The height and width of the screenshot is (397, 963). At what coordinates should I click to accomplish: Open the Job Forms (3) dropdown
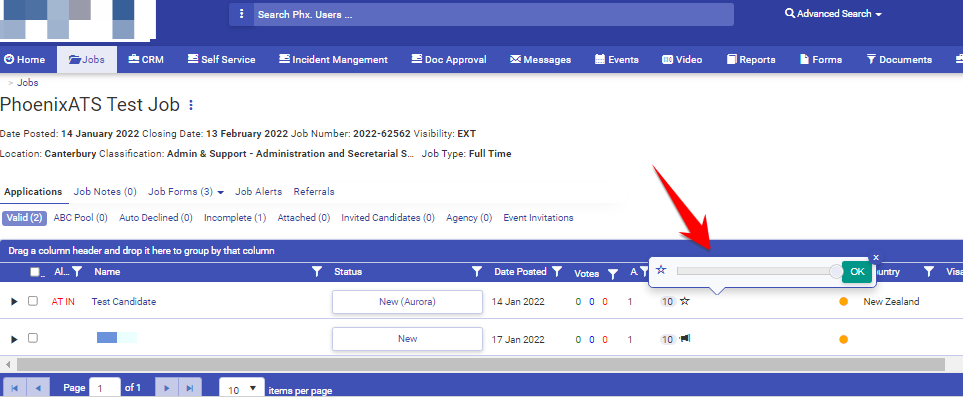(185, 192)
